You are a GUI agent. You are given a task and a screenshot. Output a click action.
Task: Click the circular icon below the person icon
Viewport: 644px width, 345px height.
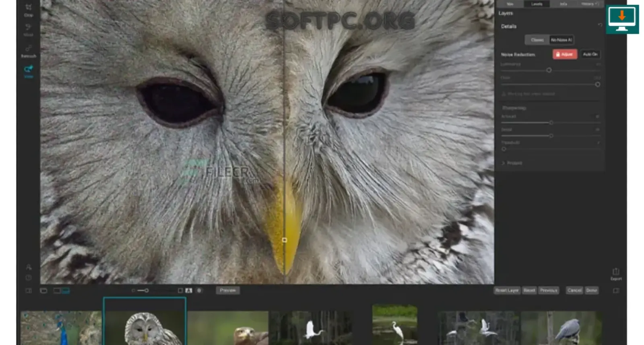[x=29, y=278]
